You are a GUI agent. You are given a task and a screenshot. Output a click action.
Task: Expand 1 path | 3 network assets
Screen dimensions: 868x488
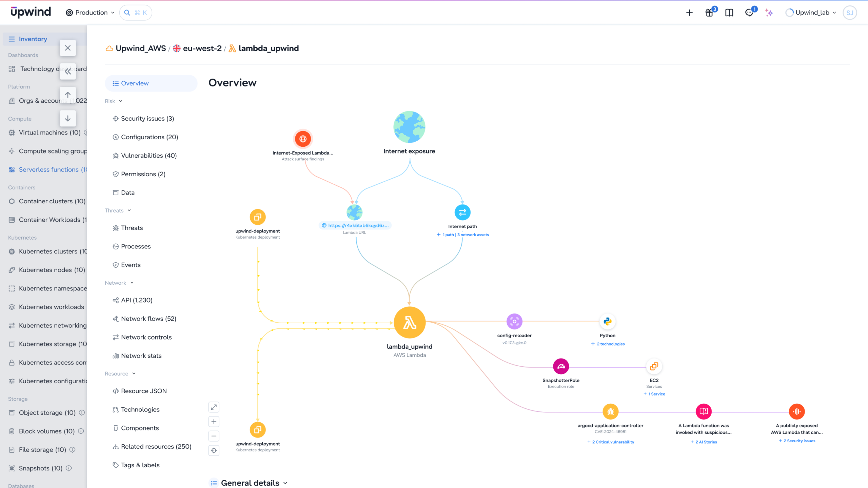[463, 235]
